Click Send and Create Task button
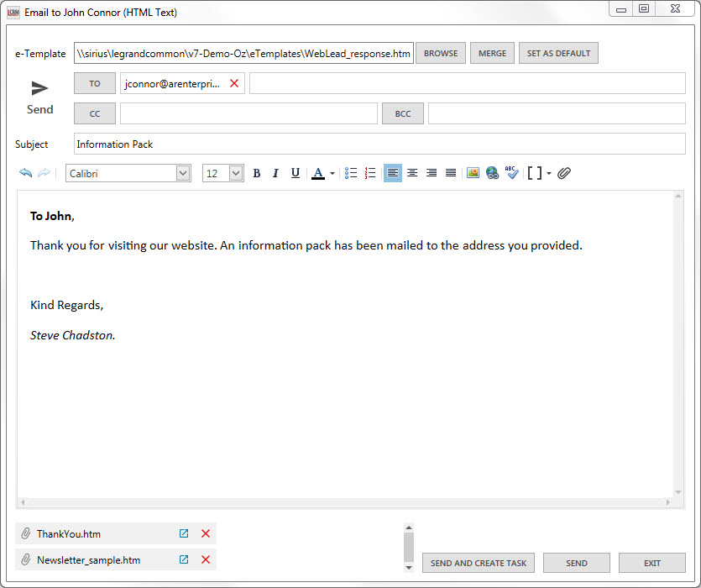The width and height of the screenshot is (701, 588). tap(479, 563)
